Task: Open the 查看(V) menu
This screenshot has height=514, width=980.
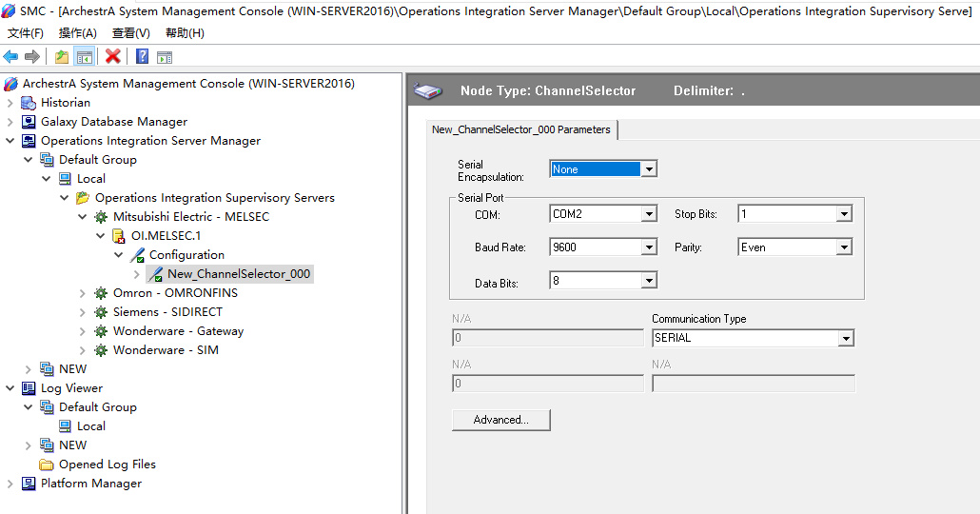Action: tap(130, 33)
